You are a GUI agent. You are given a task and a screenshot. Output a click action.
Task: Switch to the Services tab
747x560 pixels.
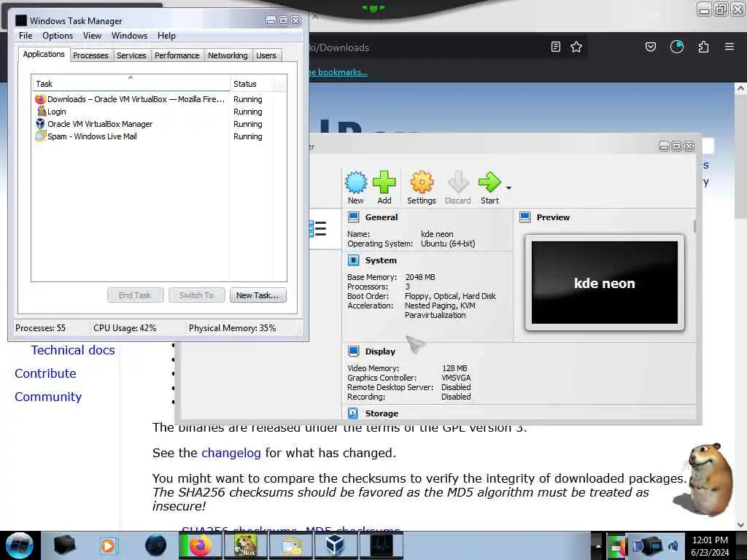[x=131, y=55]
